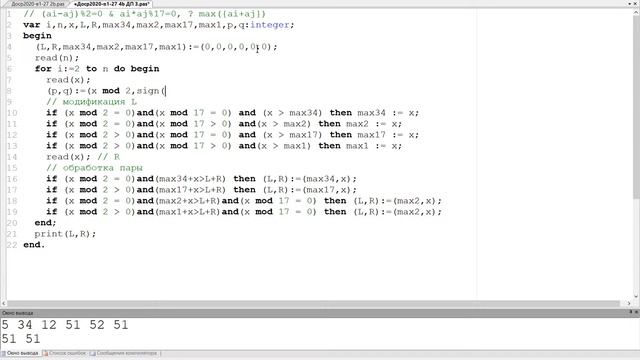Click the begin keyword on line 3

pos(37,36)
